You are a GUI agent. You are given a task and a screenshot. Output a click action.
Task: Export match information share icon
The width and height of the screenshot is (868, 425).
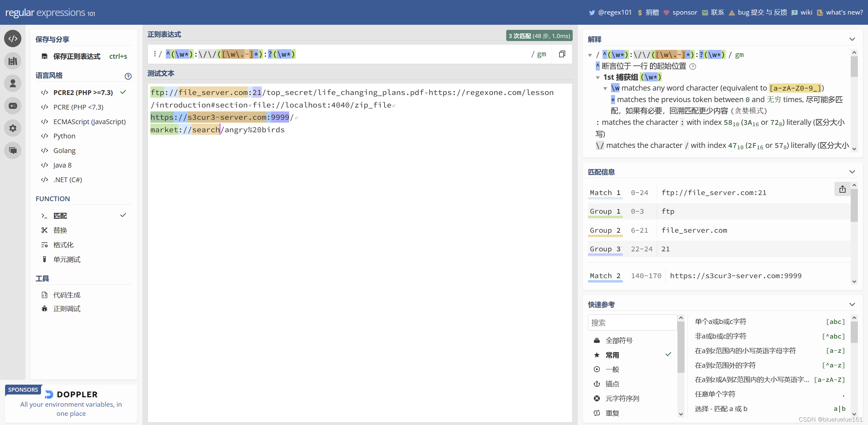843,189
